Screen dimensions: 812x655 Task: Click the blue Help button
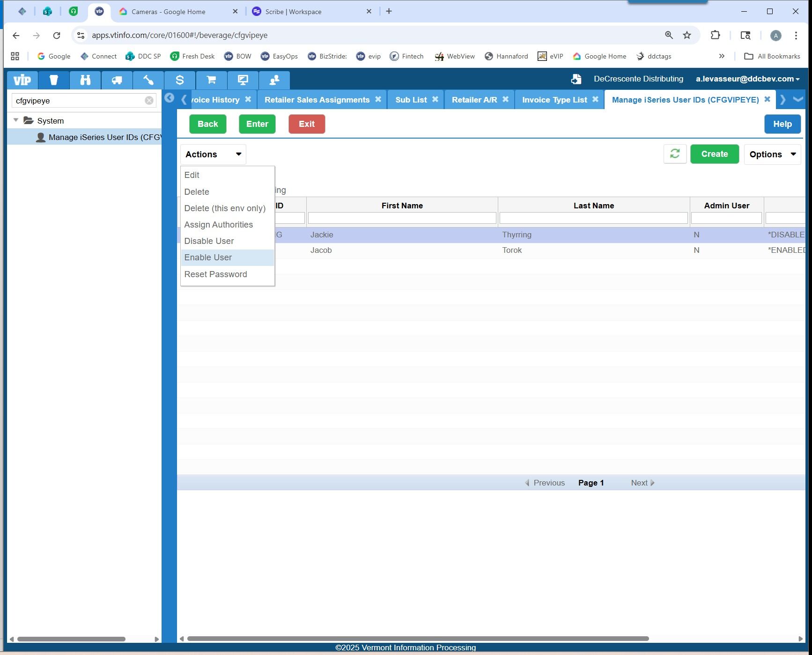click(x=782, y=124)
